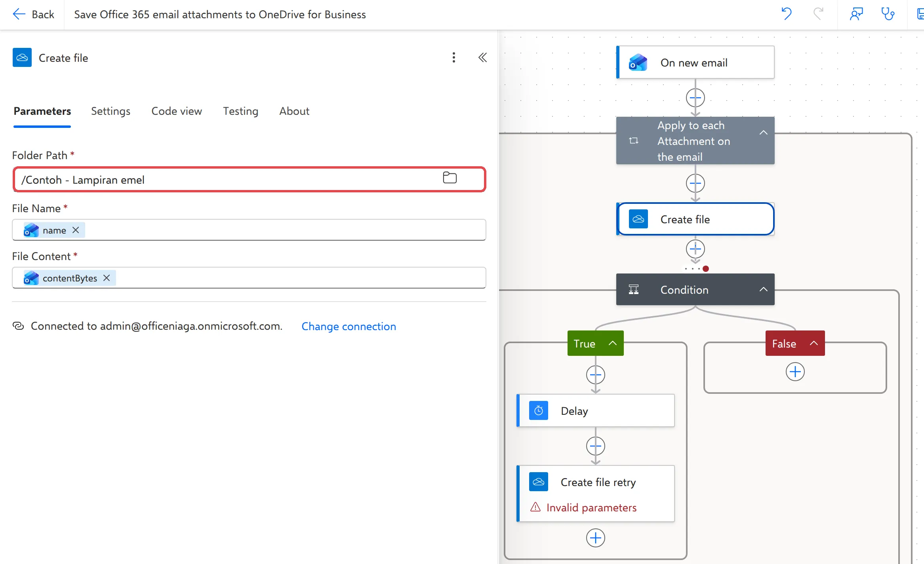Add a step below Create file retry
This screenshot has height=564, width=924.
click(x=596, y=538)
